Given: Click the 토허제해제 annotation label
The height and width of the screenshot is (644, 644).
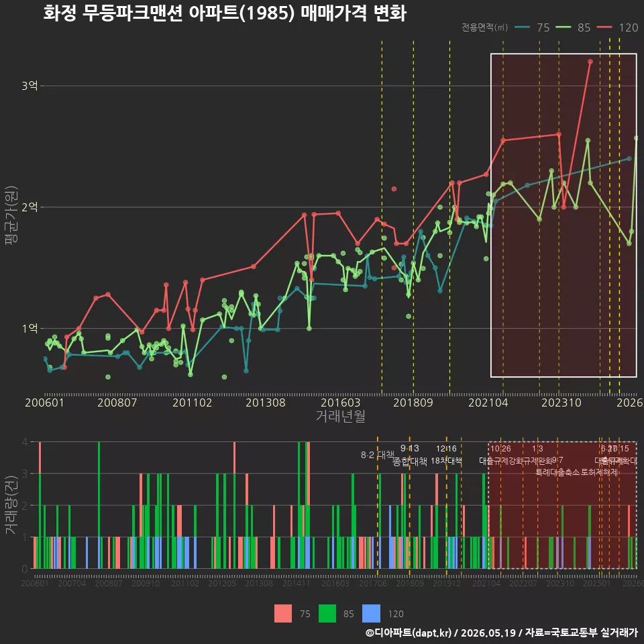Looking at the screenshot, I should (600, 472).
